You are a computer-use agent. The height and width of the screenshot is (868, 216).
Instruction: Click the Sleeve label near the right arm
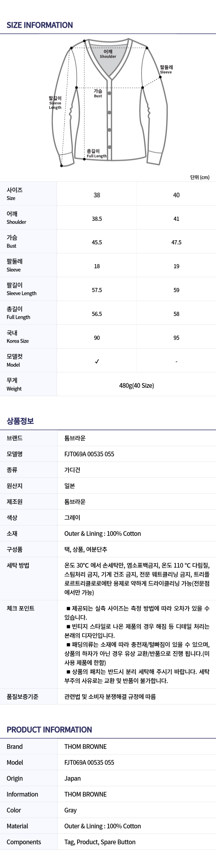(x=166, y=69)
